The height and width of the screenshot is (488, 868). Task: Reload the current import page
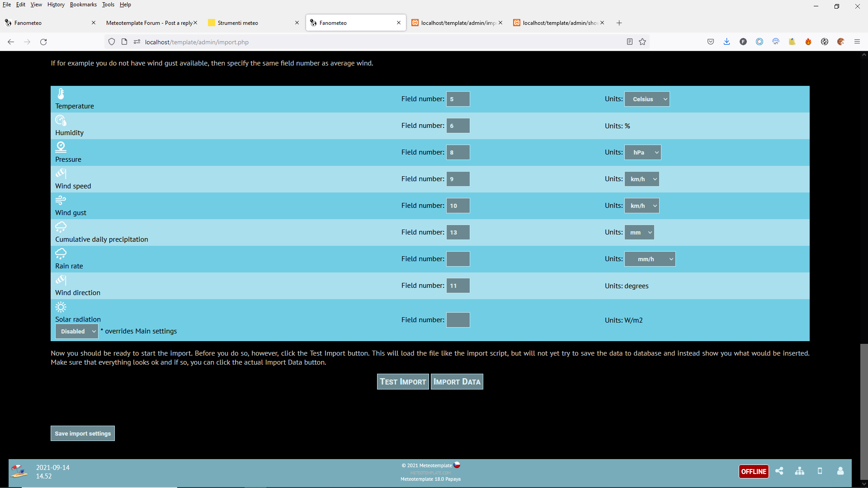pos(43,42)
